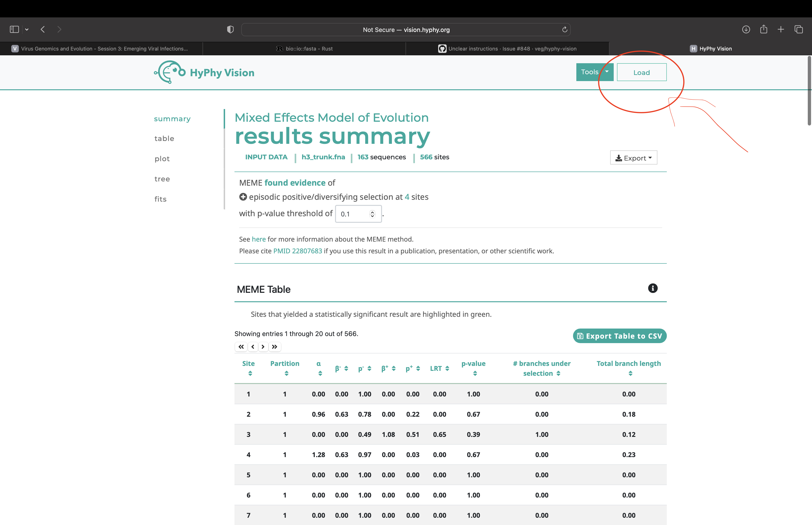The height and width of the screenshot is (525, 812).
Task: Go to the next table page
Action: point(263,347)
